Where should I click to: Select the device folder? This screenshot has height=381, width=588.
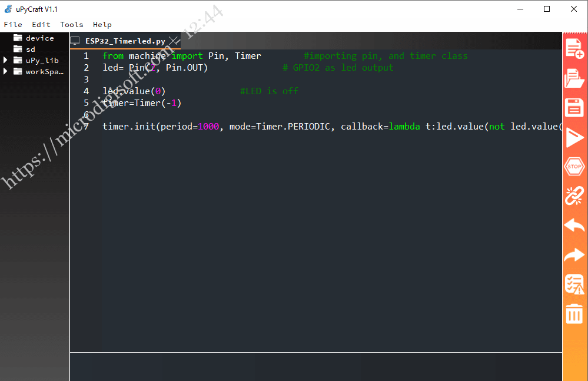point(41,38)
